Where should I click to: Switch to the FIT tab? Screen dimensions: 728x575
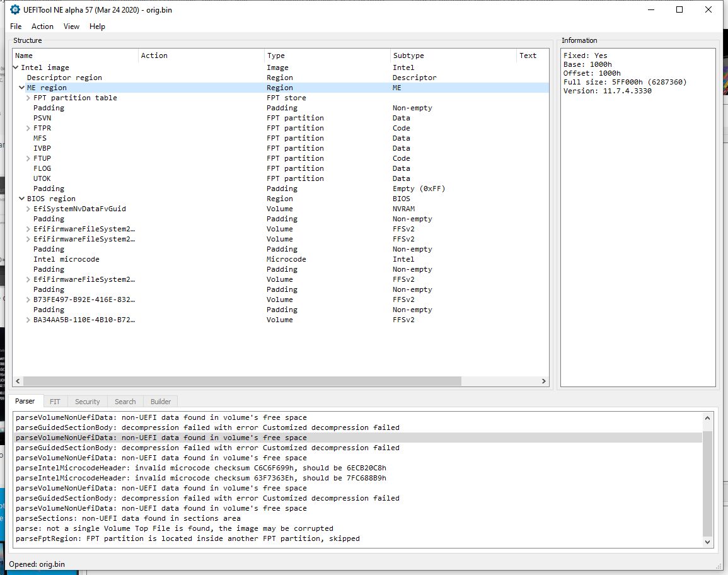55,402
